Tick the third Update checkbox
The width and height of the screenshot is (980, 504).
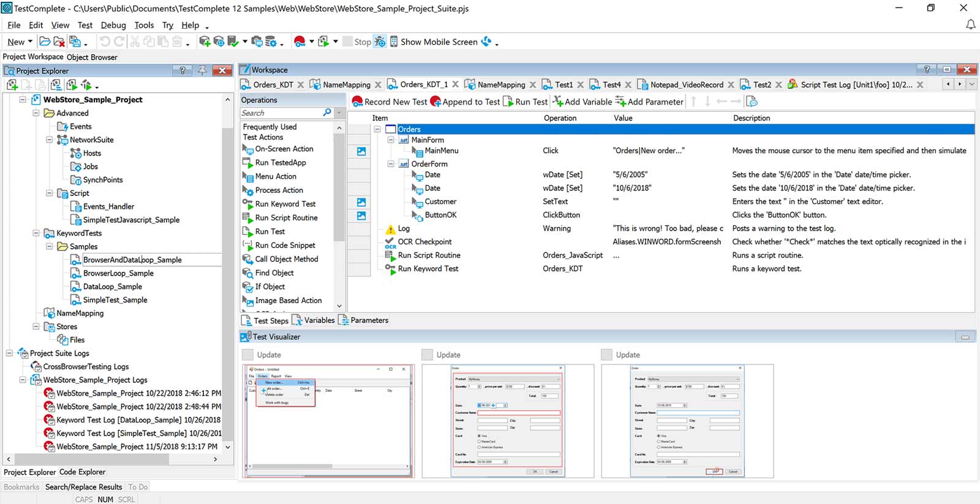(x=606, y=355)
